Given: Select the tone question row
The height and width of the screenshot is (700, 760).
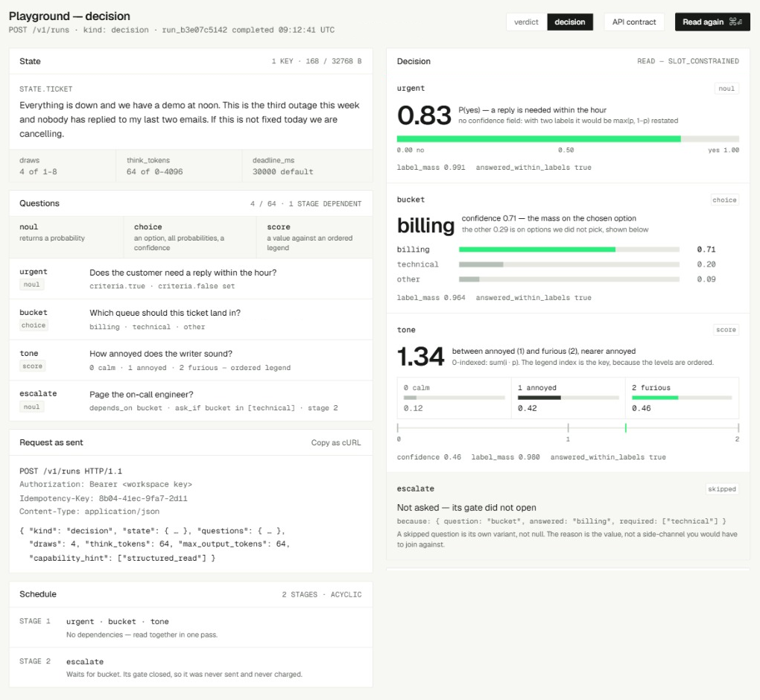Looking at the screenshot, I should point(191,360).
